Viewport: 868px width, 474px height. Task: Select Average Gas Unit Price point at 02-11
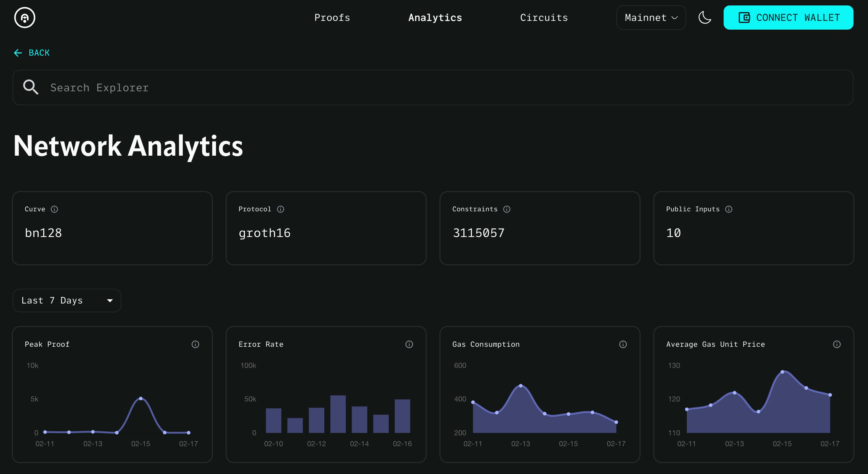click(x=687, y=409)
